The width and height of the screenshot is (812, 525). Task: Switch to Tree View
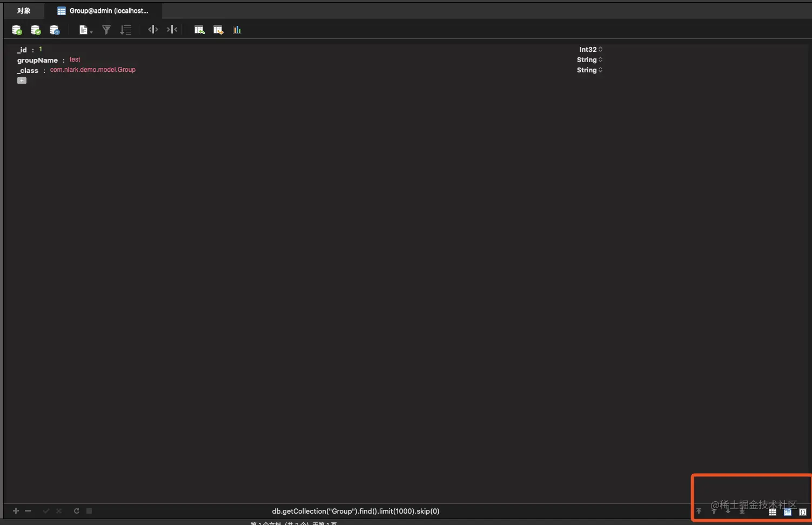(x=788, y=512)
